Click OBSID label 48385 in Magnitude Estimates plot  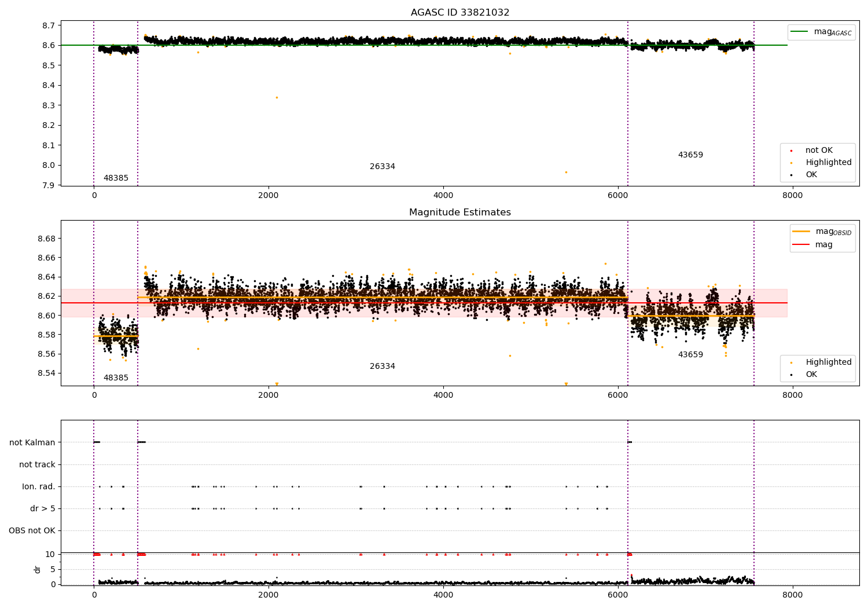pyautogui.click(x=116, y=378)
